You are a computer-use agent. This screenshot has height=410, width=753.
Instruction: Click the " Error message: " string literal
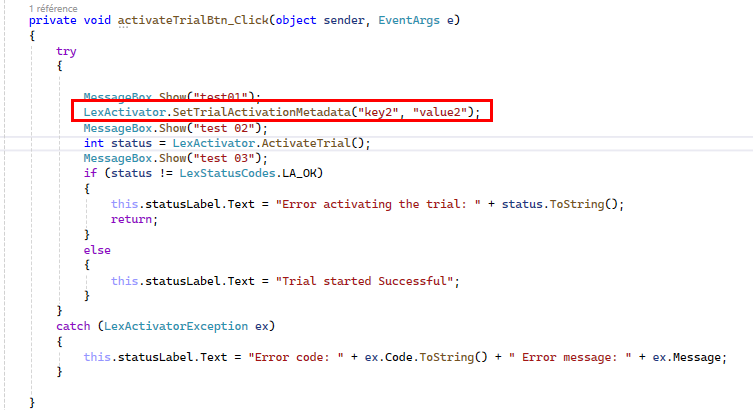point(570,357)
